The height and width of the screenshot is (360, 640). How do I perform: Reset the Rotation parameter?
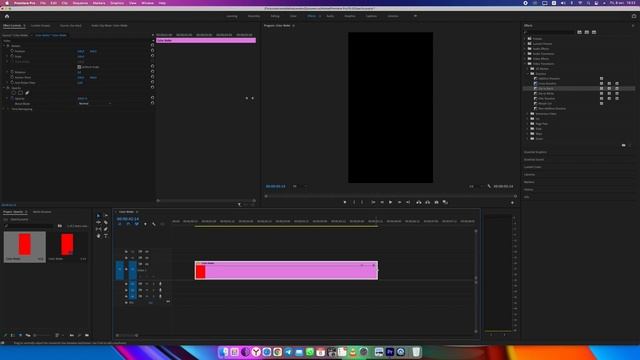coord(152,72)
